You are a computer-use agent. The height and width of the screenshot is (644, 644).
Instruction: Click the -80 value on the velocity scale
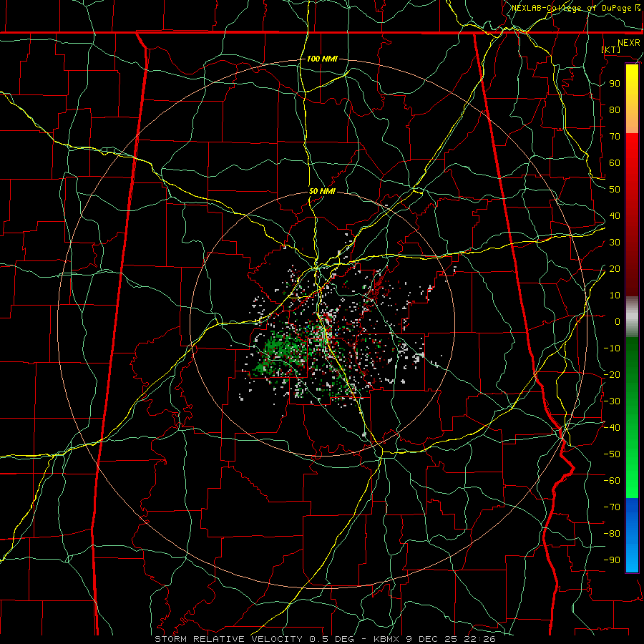[x=612, y=534]
